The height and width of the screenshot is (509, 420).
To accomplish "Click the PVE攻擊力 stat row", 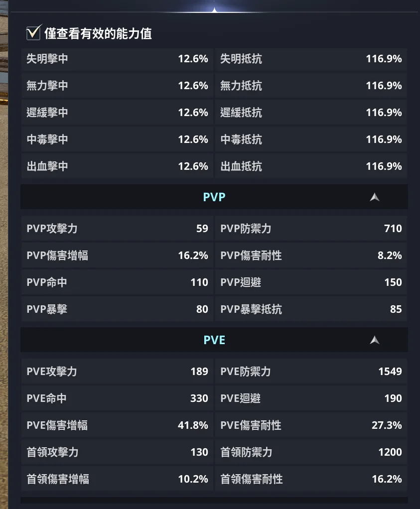I will click(x=117, y=372).
